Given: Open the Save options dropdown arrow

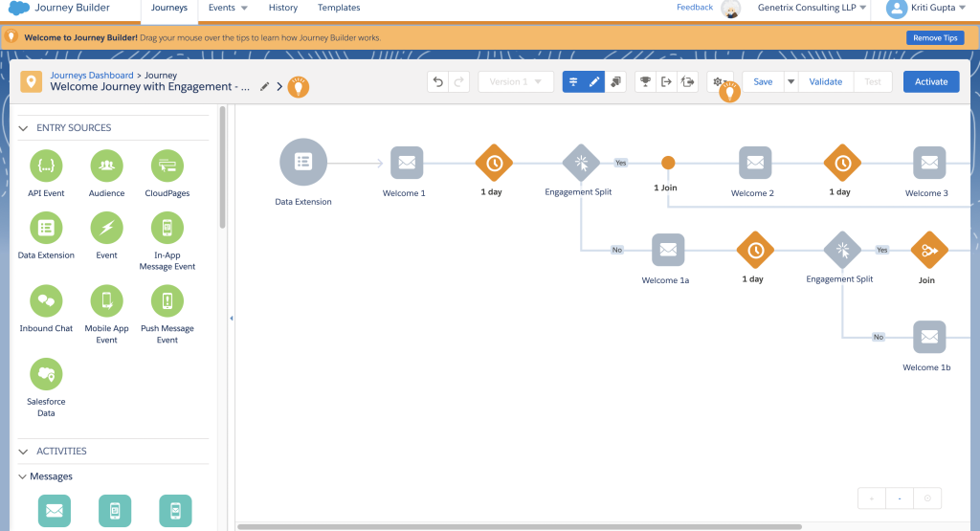Looking at the screenshot, I should point(791,82).
